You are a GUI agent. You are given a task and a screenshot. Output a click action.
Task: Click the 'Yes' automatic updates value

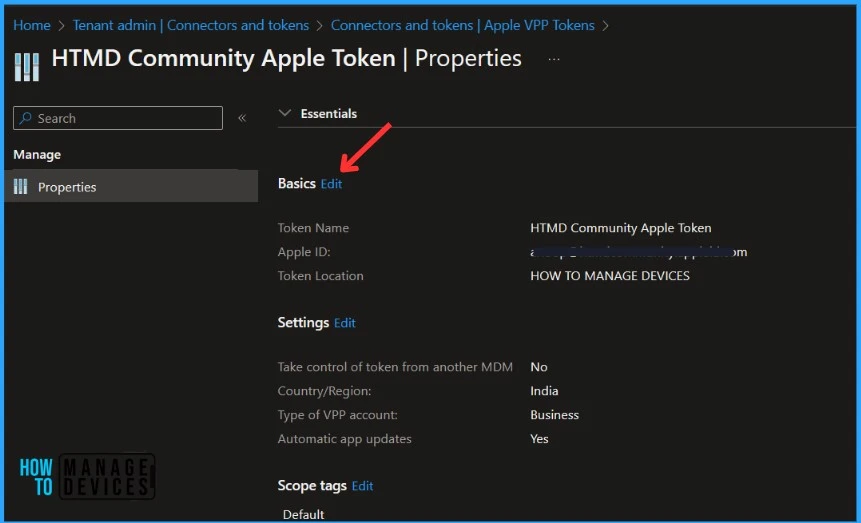pyautogui.click(x=539, y=439)
